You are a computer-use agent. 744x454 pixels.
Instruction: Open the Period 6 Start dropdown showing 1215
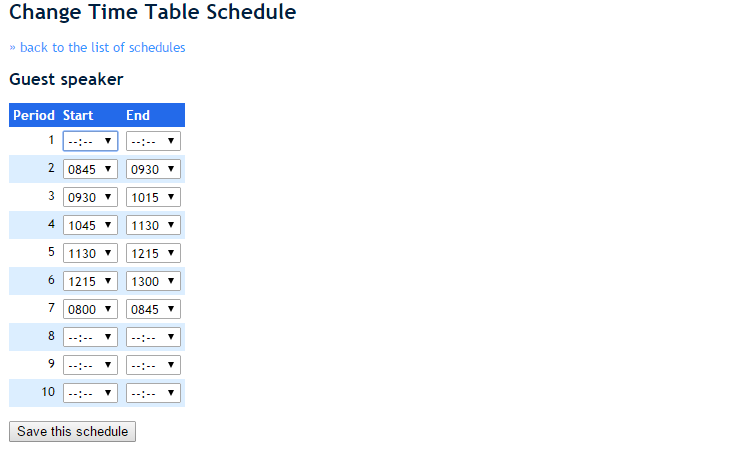point(90,281)
